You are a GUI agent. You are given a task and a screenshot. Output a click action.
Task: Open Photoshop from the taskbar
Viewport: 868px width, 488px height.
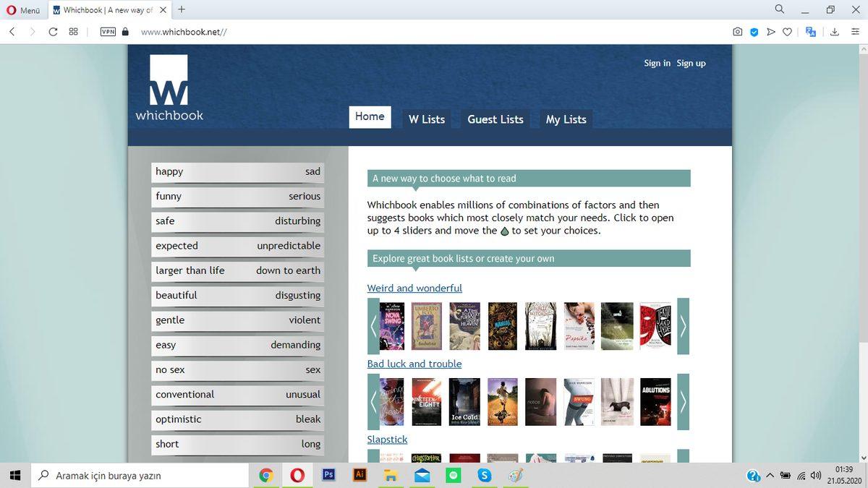pos(328,475)
